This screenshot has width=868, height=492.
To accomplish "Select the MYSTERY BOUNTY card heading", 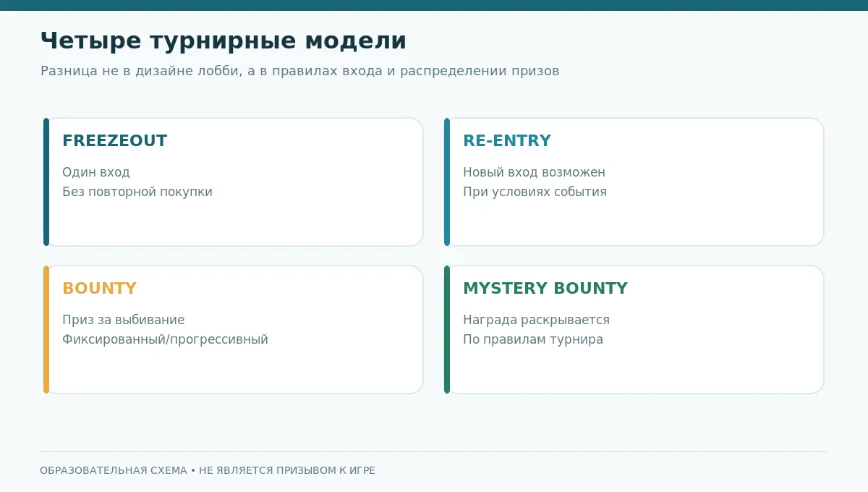I will pos(545,289).
